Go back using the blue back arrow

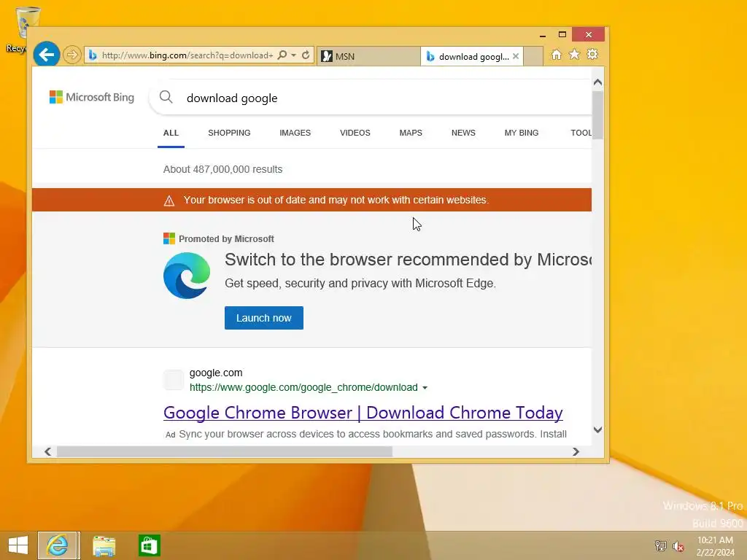point(46,55)
